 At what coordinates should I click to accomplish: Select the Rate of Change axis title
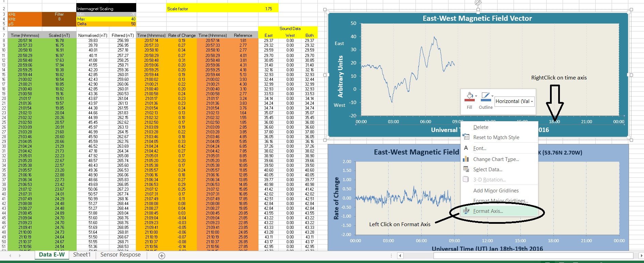[x=336, y=198]
